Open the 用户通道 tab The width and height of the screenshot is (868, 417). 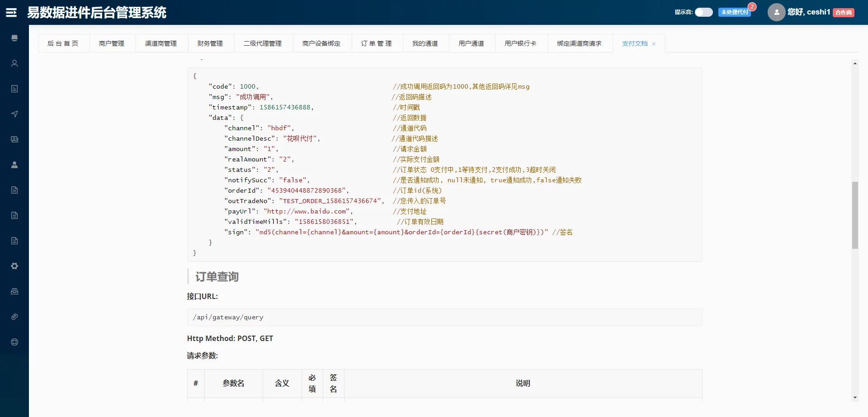click(471, 43)
